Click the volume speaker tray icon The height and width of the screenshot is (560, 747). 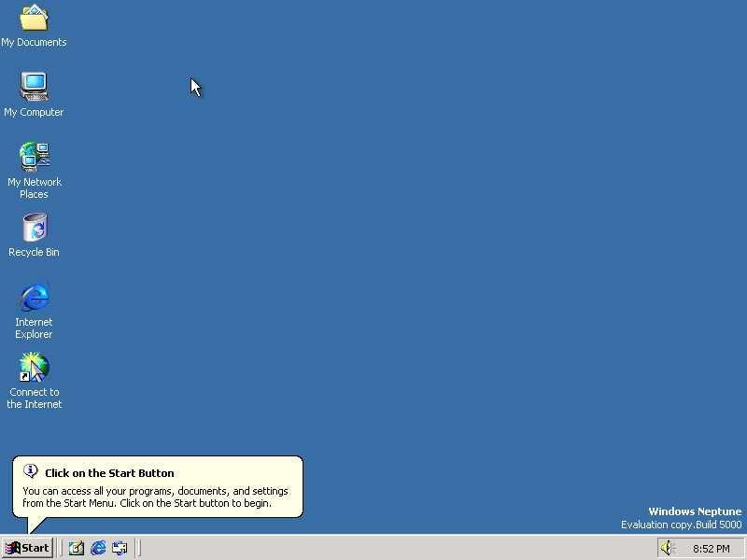tap(667, 548)
